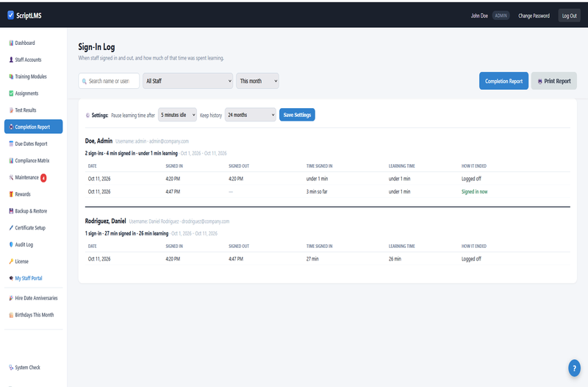588x387 pixels.
Task: Click Save Settings button
Action: 297,115
